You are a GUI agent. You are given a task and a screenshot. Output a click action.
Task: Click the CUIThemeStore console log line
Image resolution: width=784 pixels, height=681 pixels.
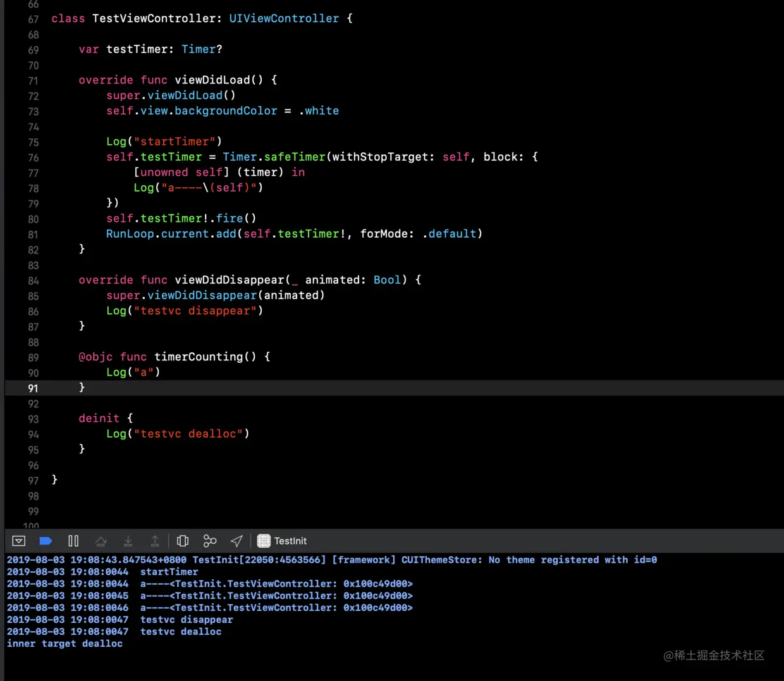tap(332, 560)
